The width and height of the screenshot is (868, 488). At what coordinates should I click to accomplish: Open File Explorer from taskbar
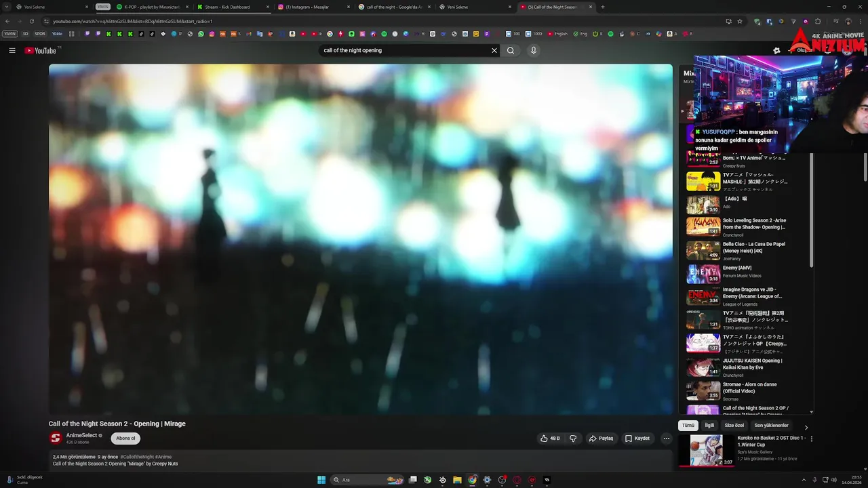(x=457, y=480)
